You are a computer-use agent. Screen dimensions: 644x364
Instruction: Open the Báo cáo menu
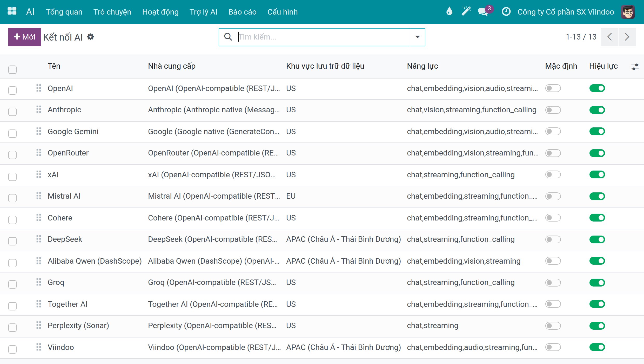click(x=242, y=12)
